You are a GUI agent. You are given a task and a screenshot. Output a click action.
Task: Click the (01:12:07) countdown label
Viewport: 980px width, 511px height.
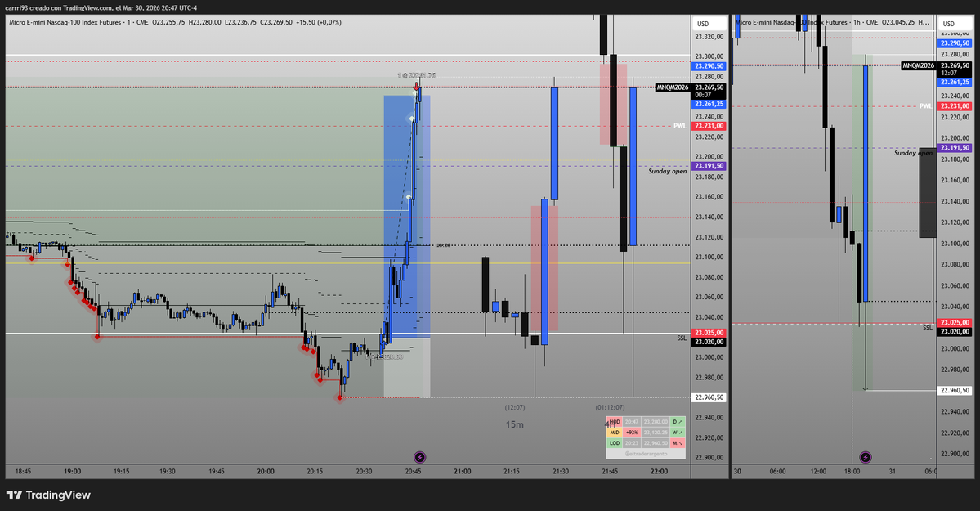610,407
